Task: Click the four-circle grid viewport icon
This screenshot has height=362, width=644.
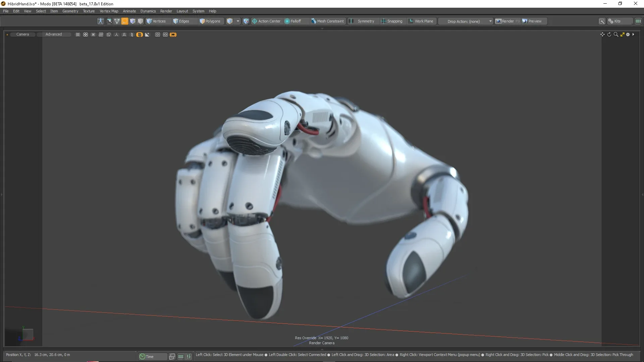Action: [x=86, y=35]
